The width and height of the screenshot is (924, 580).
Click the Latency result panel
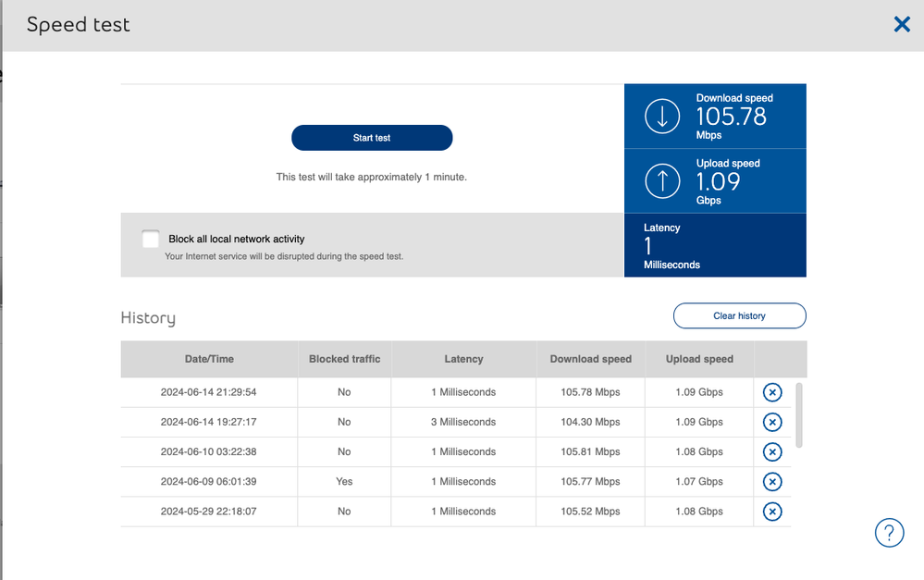(x=715, y=245)
